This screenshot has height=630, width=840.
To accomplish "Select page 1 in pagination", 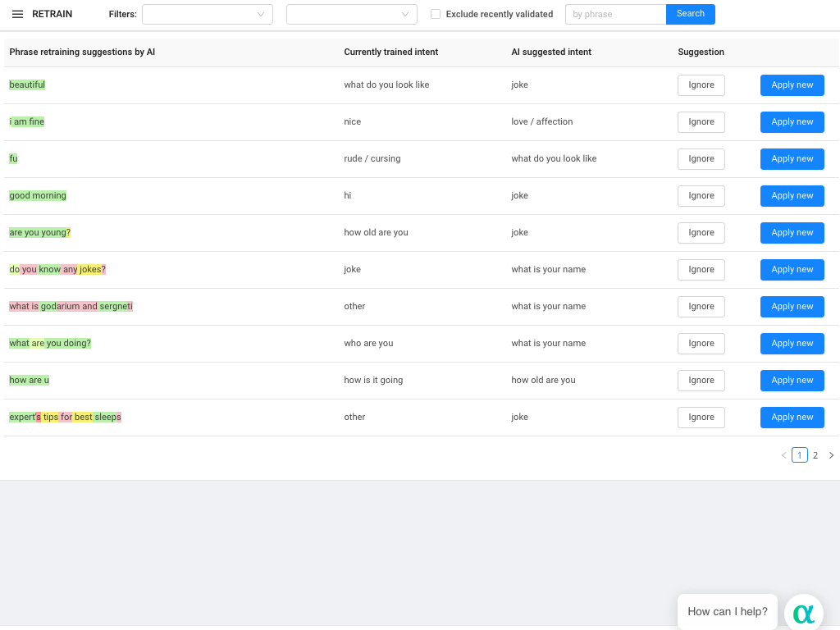I will click(800, 455).
